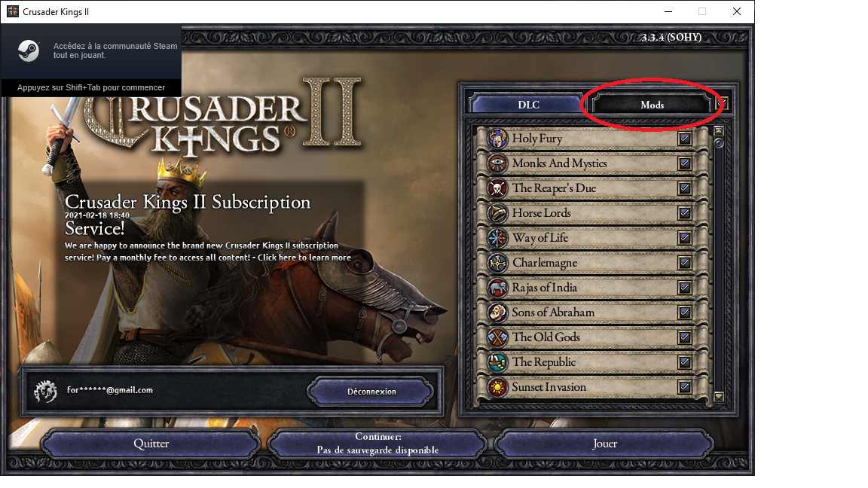Click the Horse Lords DLC icon
This screenshot has width=868, height=488.
(497, 213)
